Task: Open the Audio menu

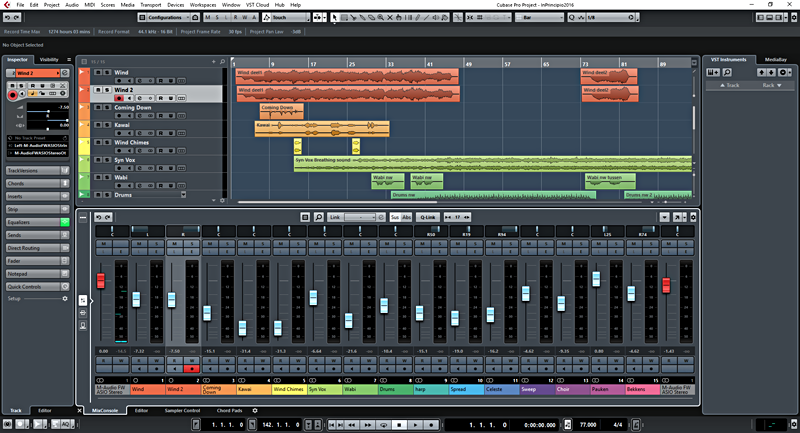Action: coord(72,5)
